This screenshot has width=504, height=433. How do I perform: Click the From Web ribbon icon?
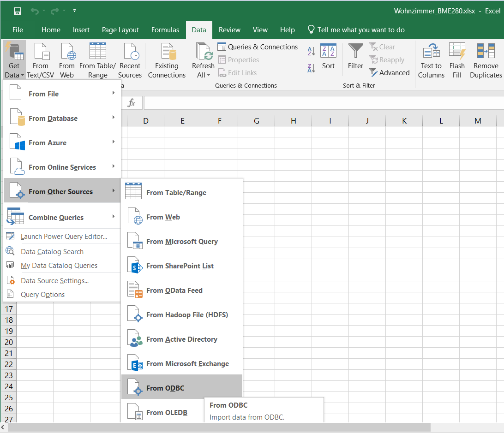67,60
